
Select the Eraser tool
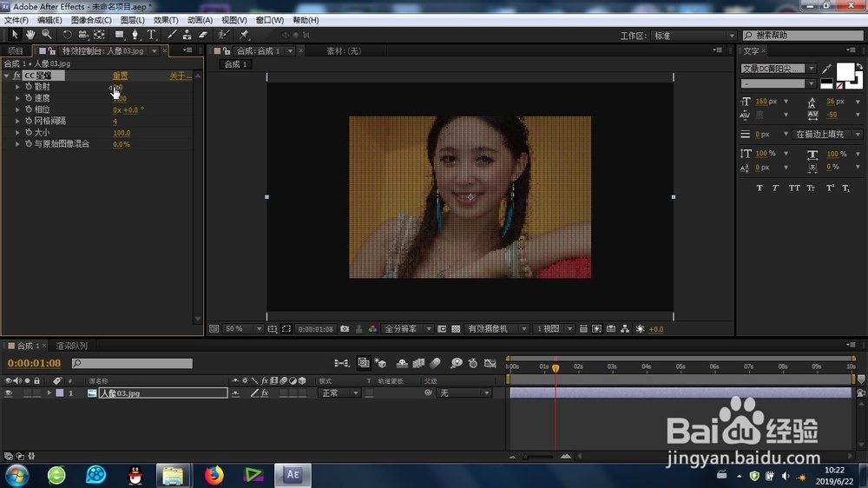click(x=203, y=35)
